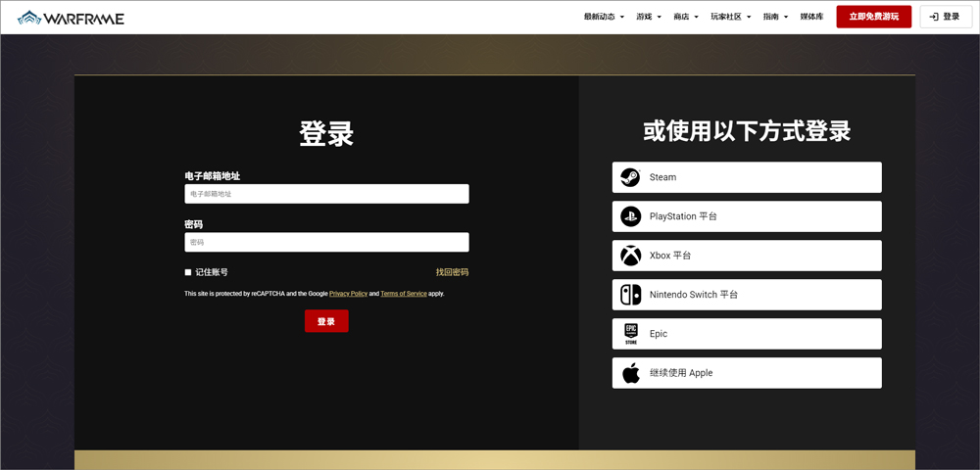Choose Xbox 平台 login option
Image resolution: width=980 pixels, height=470 pixels.
click(747, 256)
